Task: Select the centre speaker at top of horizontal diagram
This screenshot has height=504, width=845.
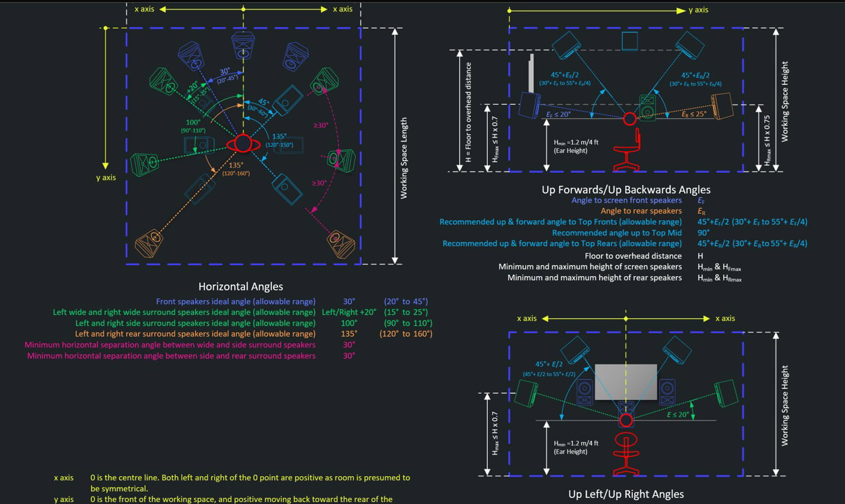Action: click(244, 46)
